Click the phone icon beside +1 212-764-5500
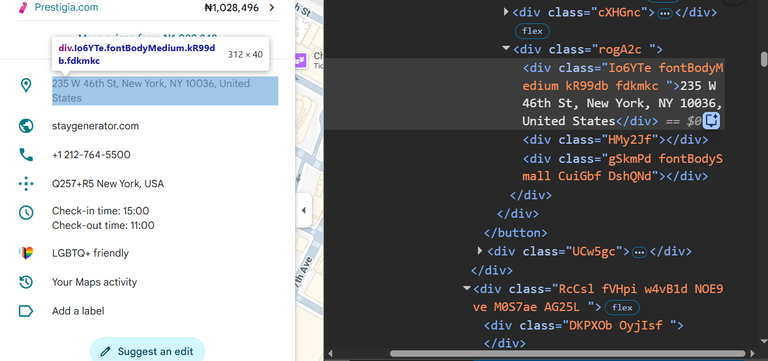The height and width of the screenshot is (361, 768). (25, 155)
